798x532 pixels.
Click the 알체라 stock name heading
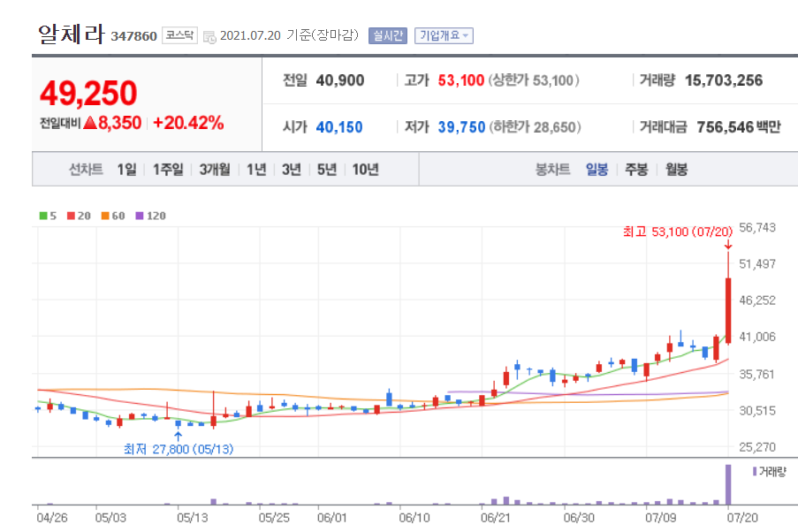point(72,34)
